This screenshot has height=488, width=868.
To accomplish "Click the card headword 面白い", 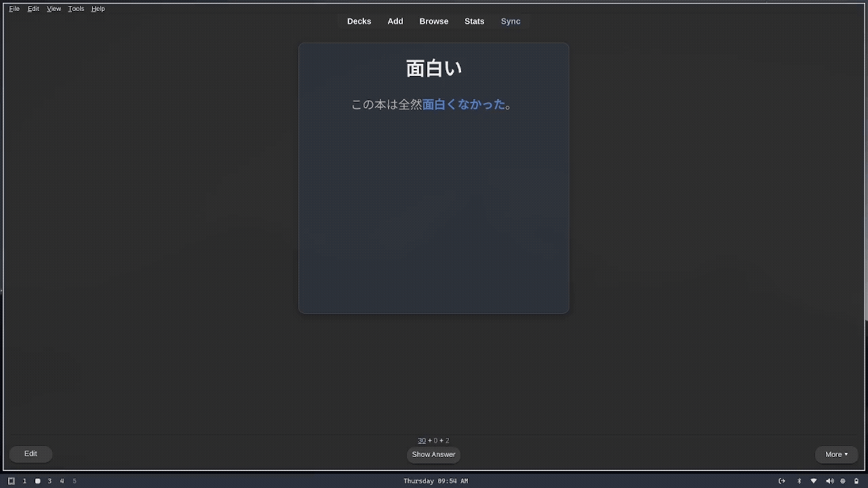I will 434,68.
